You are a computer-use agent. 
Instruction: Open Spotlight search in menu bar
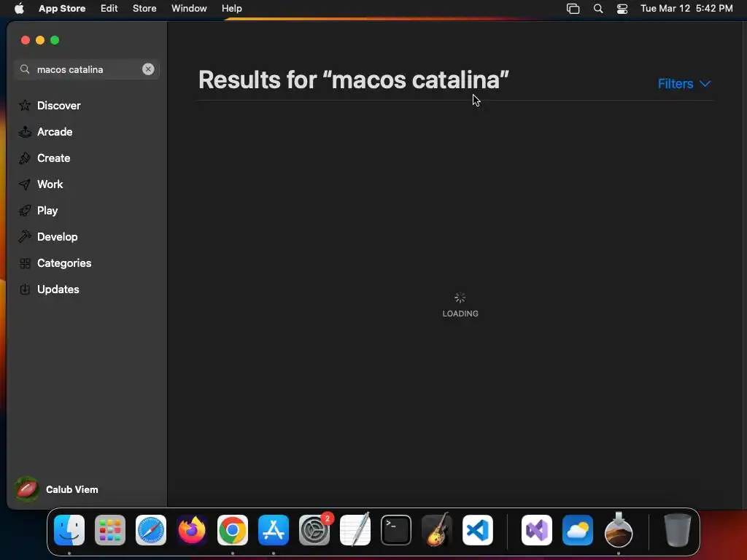598,9
